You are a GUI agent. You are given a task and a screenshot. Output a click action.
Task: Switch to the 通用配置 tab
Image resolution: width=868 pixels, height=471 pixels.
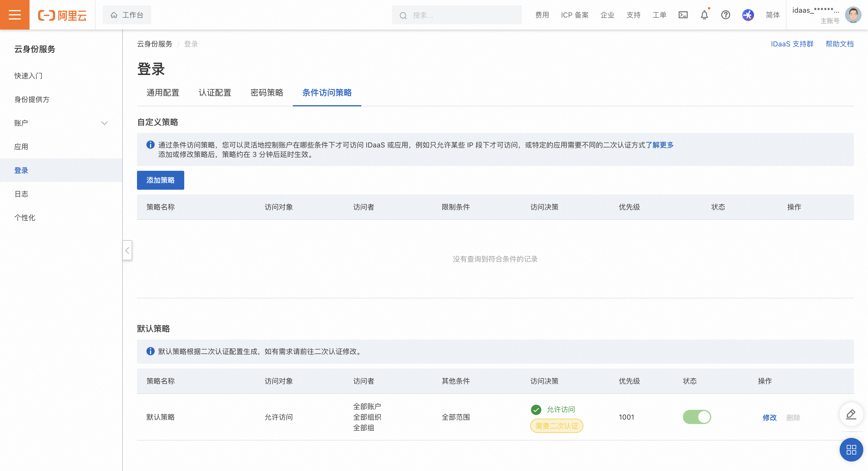(163, 92)
